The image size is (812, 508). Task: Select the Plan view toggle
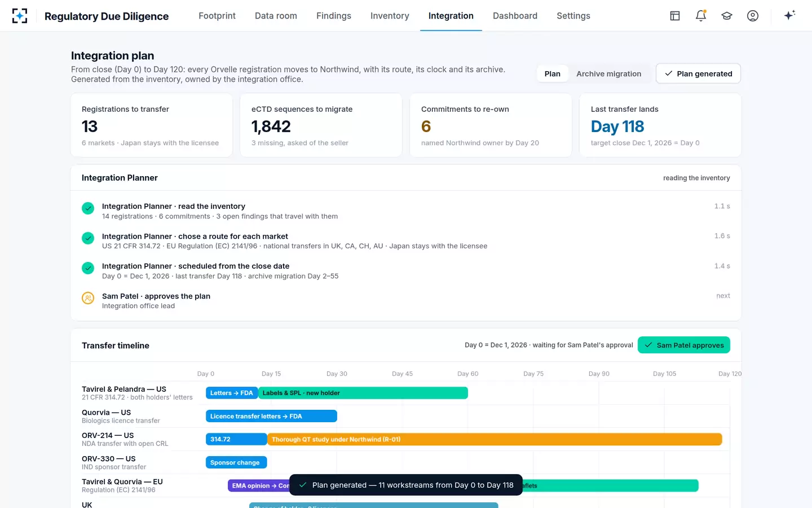tap(553, 74)
